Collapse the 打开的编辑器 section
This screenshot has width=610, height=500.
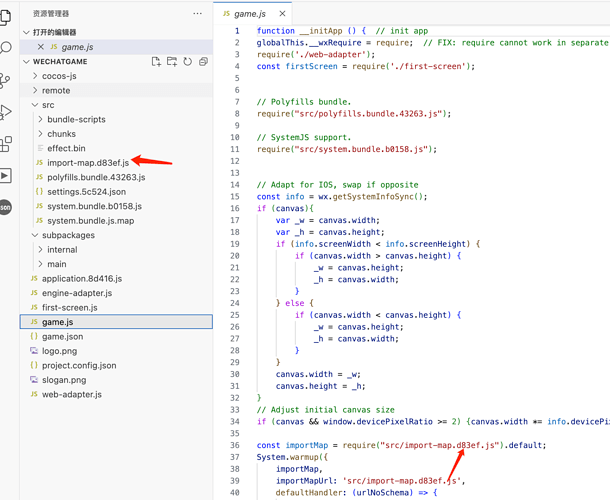[x=26, y=32]
